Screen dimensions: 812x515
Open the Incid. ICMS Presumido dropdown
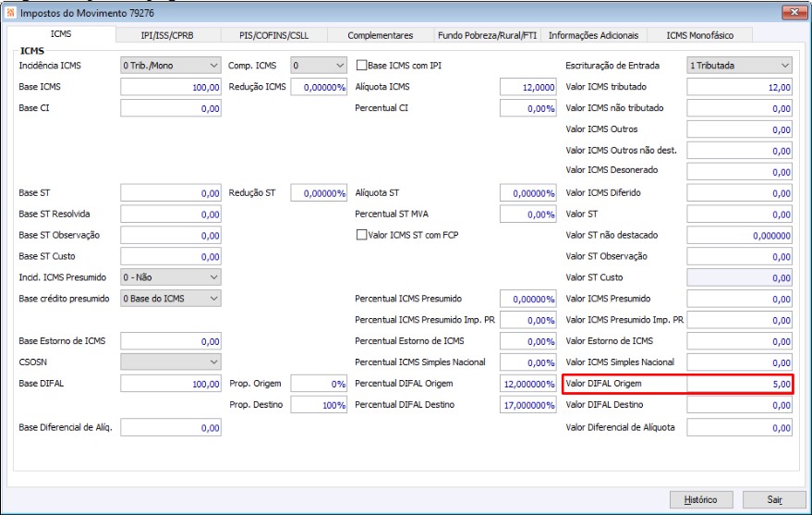tap(171, 277)
